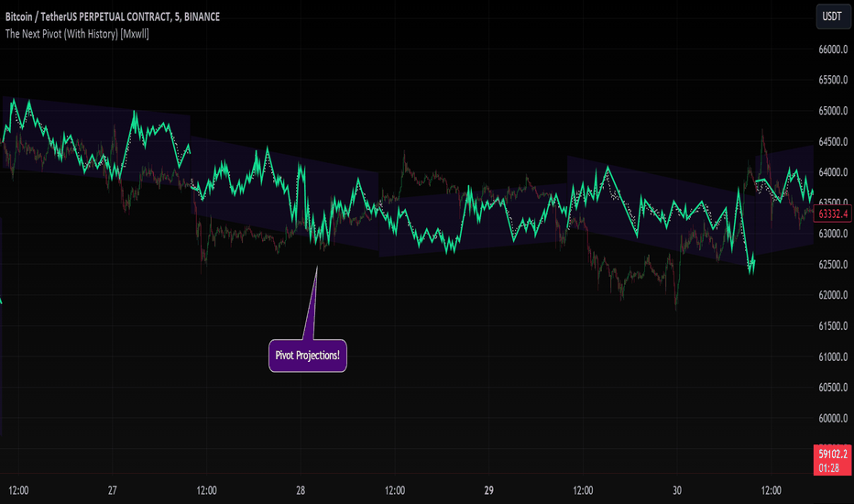Click the 12:00 label after date 30
Viewport: 854px width, 504px height.
(x=772, y=490)
